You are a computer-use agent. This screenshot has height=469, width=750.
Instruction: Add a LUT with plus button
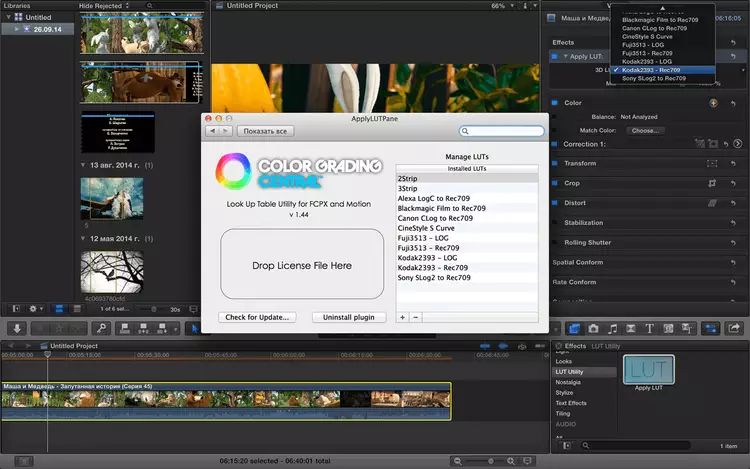pos(402,317)
